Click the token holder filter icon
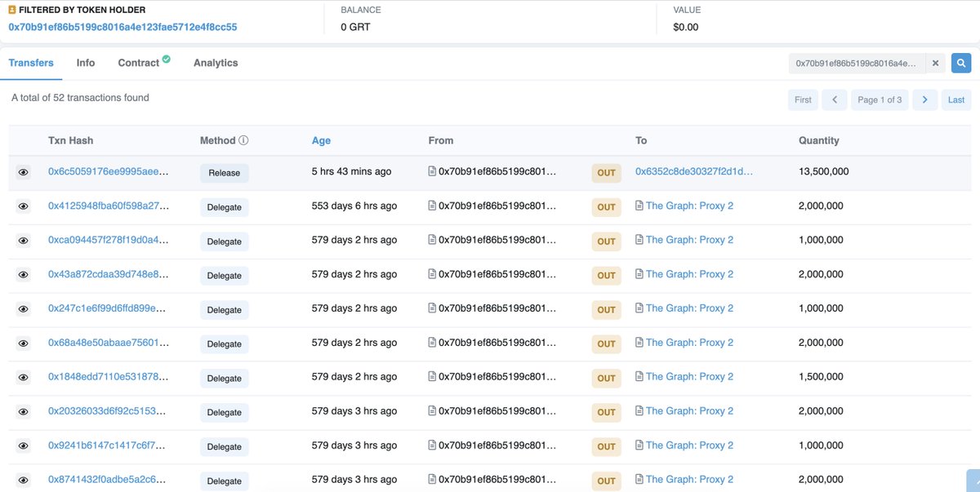 point(12,11)
